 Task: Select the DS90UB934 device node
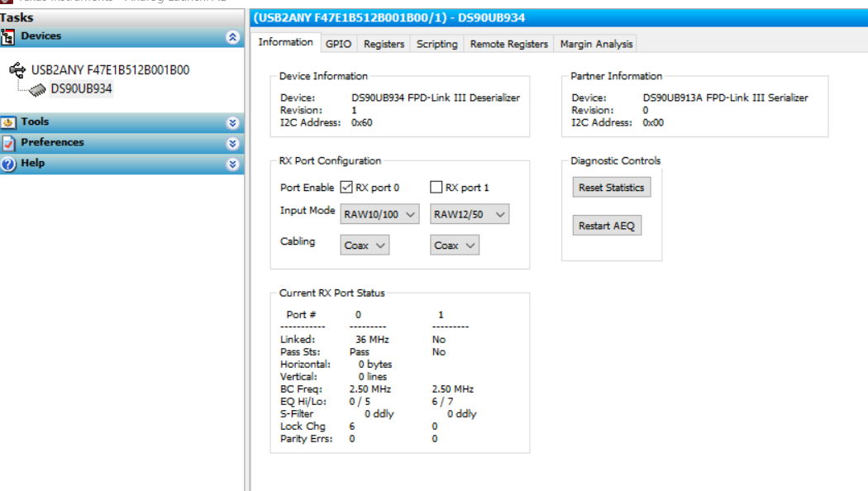coord(81,88)
